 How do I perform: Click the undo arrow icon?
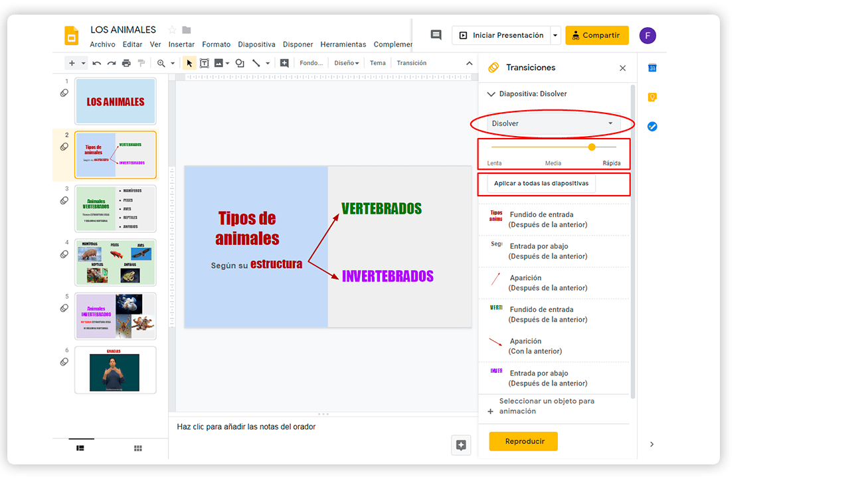coord(97,63)
